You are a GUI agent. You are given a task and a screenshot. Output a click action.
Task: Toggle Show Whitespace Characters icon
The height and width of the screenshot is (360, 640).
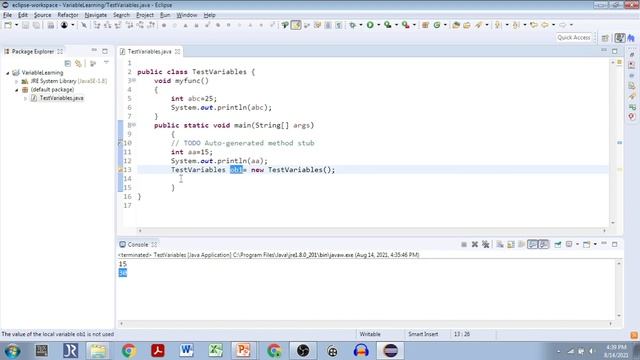(339, 25)
